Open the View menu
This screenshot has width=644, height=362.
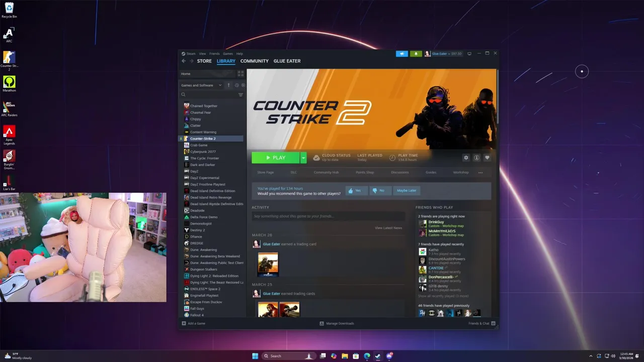(x=202, y=54)
